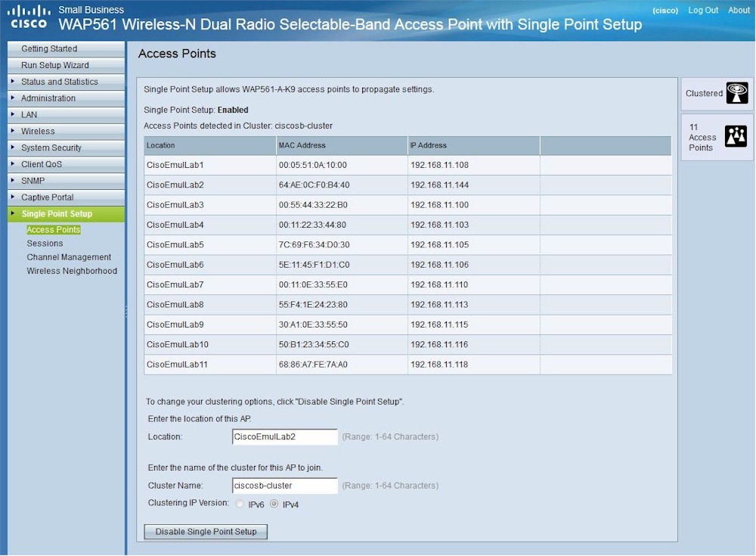Click IP address 192.168.11.115
The height and width of the screenshot is (556, 756).
(x=439, y=325)
